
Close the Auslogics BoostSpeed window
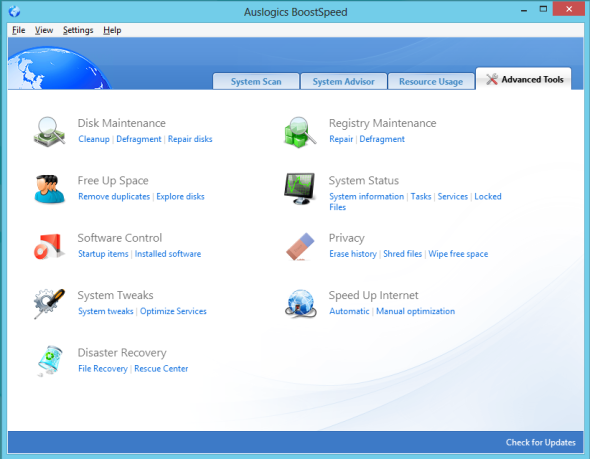(569, 9)
